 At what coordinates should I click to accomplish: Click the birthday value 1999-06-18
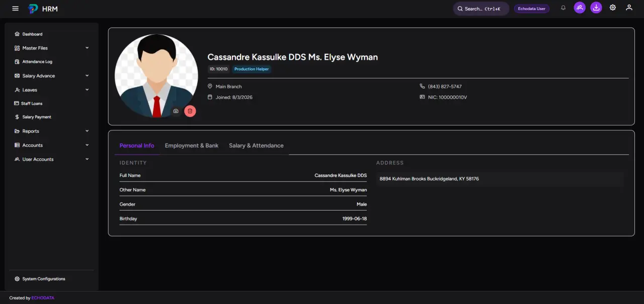[x=354, y=219]
